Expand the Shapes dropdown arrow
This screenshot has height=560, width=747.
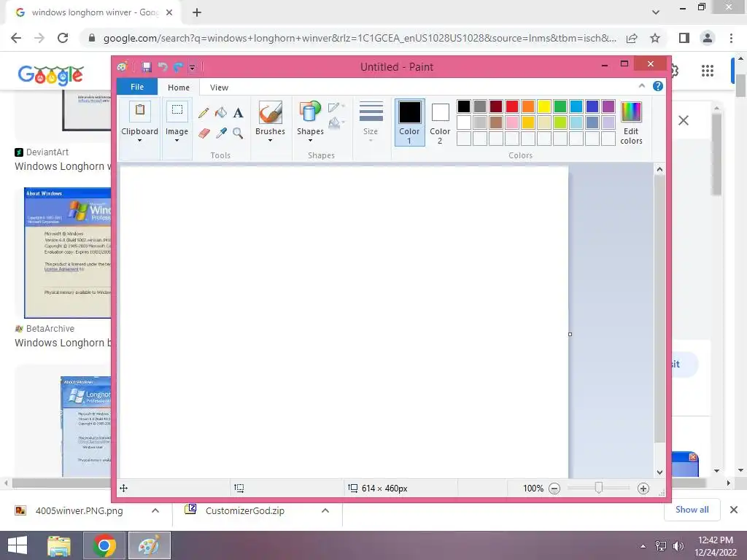click(x=310, y=141)
